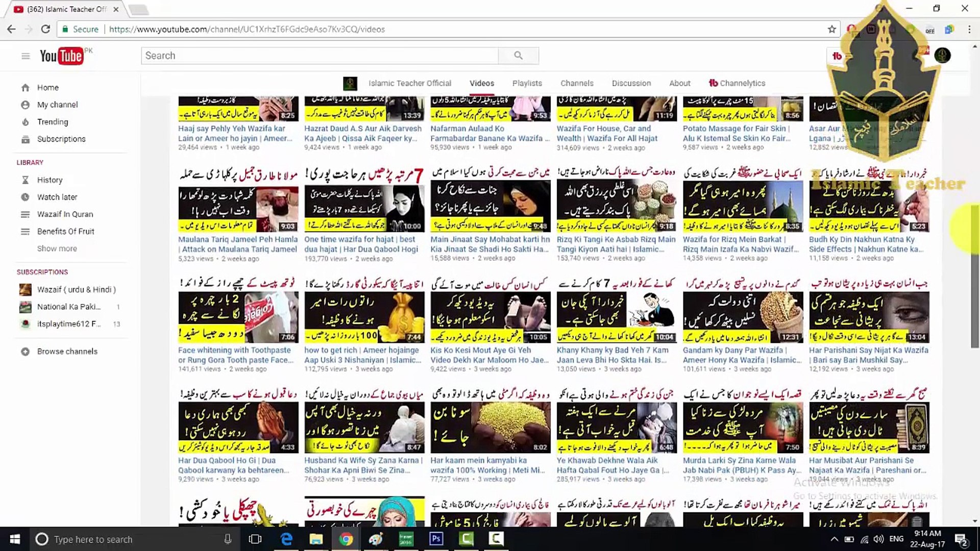Open the Channelytics tab
Image resolution: width=980 pixels, height=551 pixels.
click(x=737, y=83)
